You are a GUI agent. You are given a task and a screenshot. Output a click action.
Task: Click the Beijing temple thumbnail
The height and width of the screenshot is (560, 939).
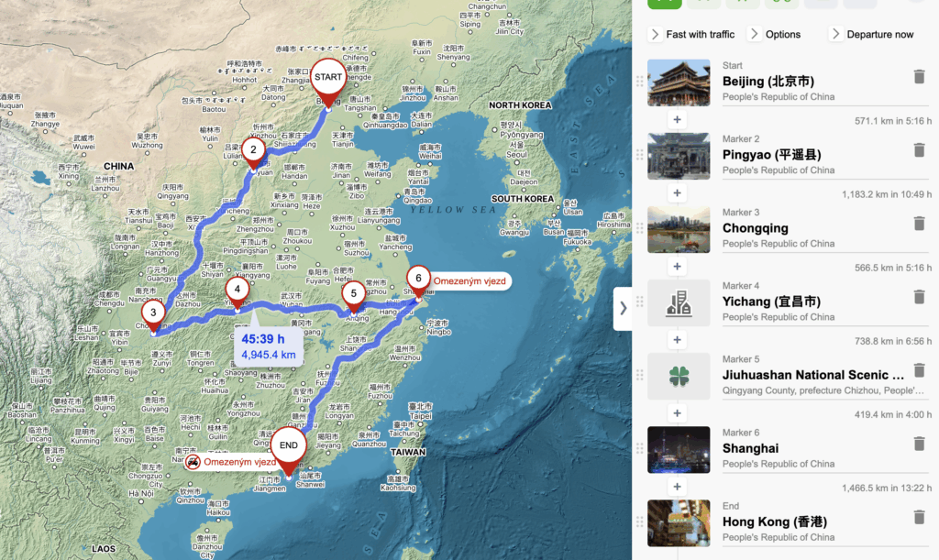(679, 82)
